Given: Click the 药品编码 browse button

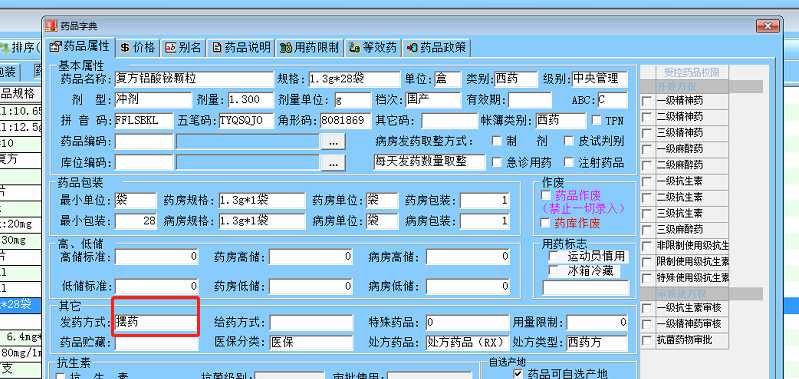Looking at the screenshot, I should 333,142.
